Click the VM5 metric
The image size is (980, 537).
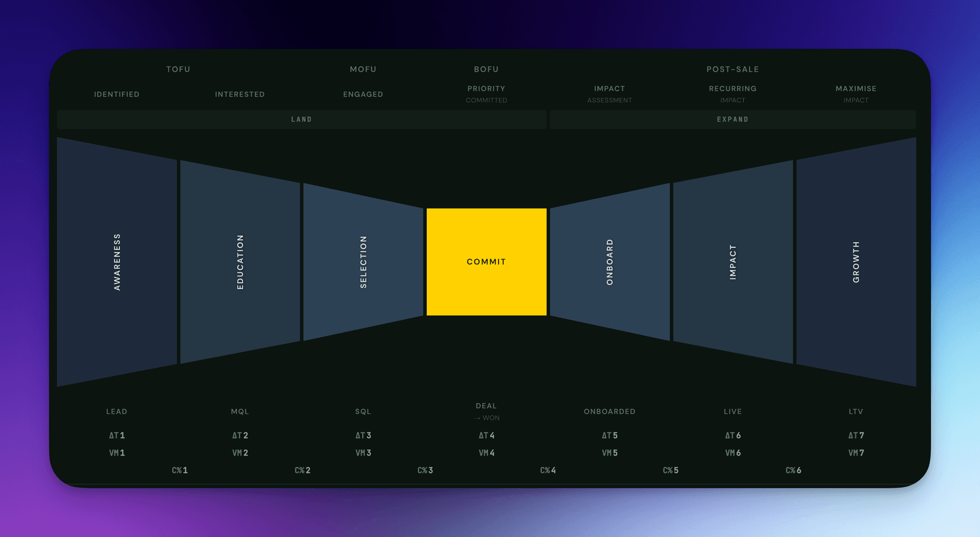[609, 453]
